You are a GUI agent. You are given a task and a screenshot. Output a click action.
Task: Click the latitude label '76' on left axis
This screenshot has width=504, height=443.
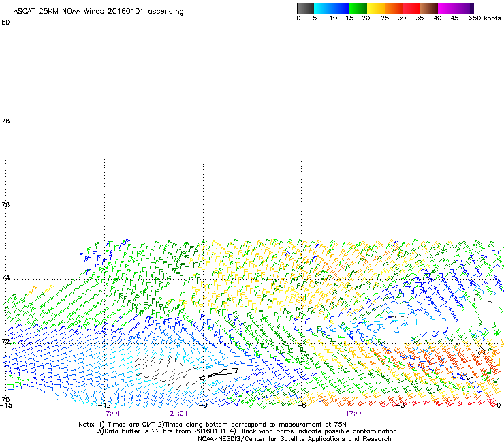click(5, 204)
